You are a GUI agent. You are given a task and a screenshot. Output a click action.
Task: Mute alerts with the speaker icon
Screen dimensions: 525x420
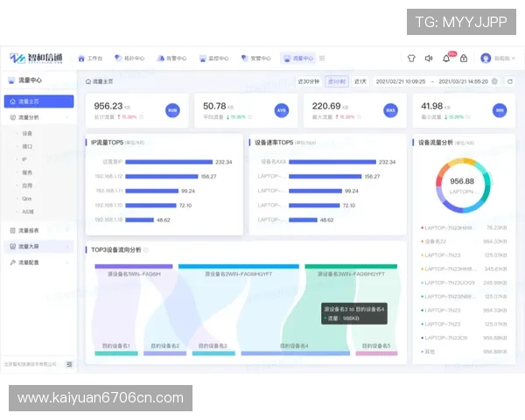pos(429,59)
